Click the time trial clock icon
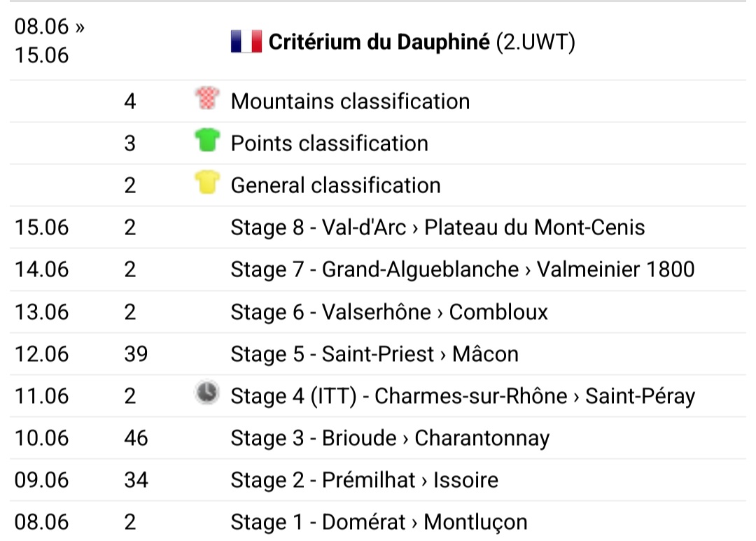Viewport: 756px width, 541px height. point(207,393)
